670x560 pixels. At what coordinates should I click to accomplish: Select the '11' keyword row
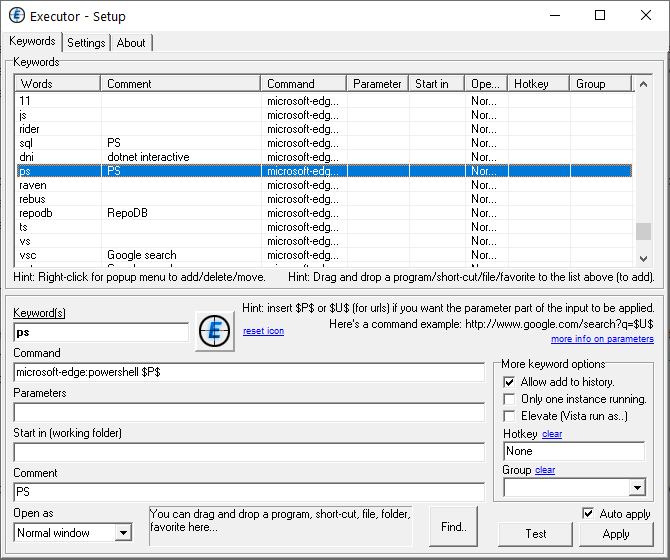coord(324,101)
